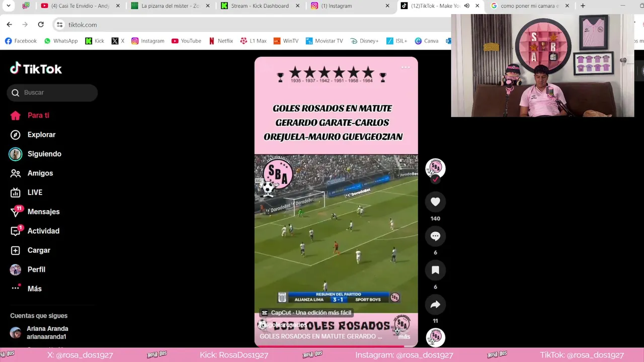This screenshot has width=644, height=362.
Task: Open Movistar TV bookmark
Action: coord(324,41)
